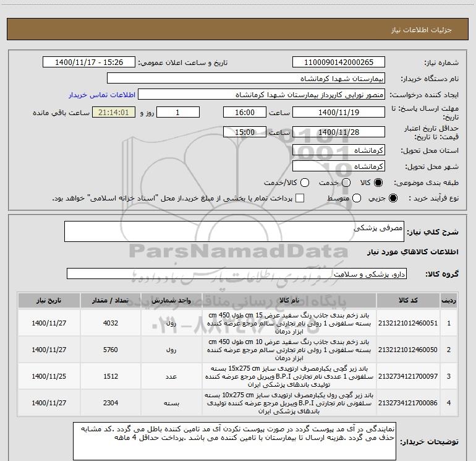Click the goods group field دارو، پزشکی و سلامت

coord(237,274)
